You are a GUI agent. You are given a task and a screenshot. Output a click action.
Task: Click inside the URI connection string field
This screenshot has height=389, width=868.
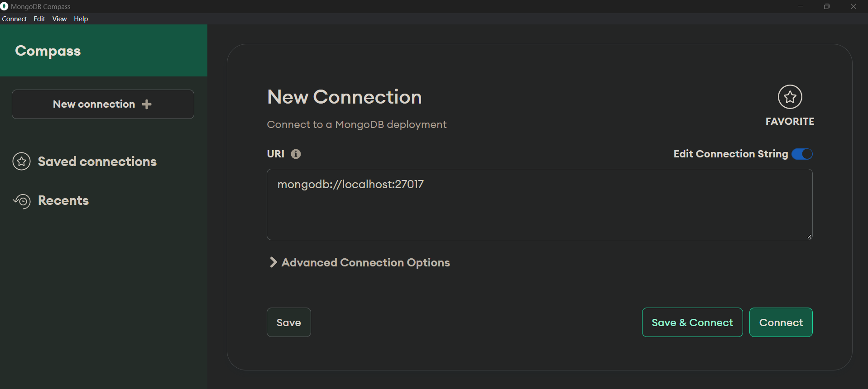(540, 204)
